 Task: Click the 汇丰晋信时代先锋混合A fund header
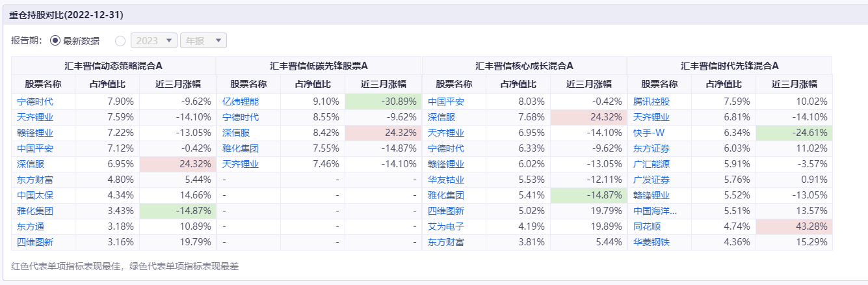(730, 66)
